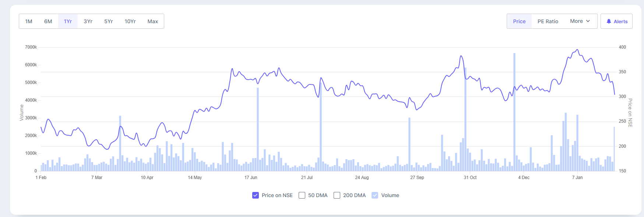The height and width of the screenshot is (217, 644).
Task: Toggle the Price on NSE checkbox
Action: (x=256, y=195)
